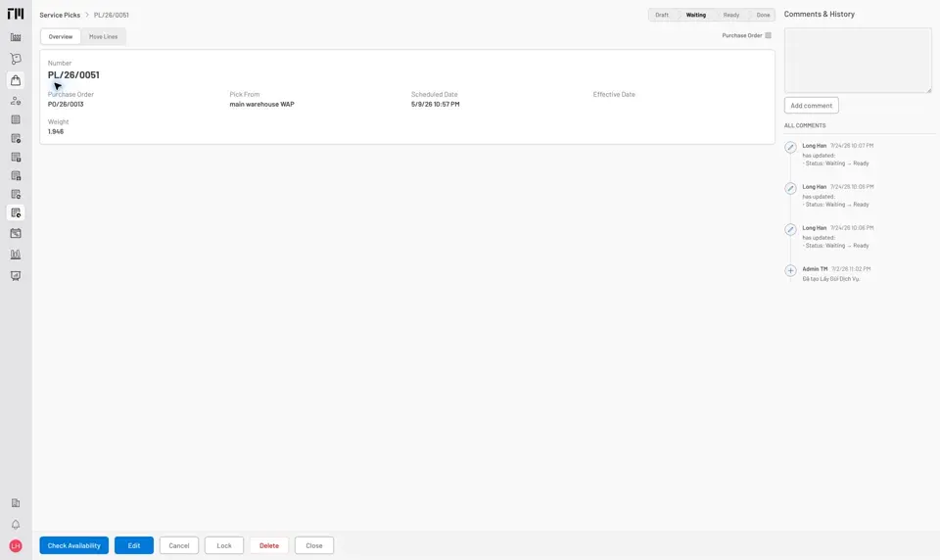Open the building icon near sidebar bottom
The height and width of the screenshot is (560, 940).
[x=16, y=503]
